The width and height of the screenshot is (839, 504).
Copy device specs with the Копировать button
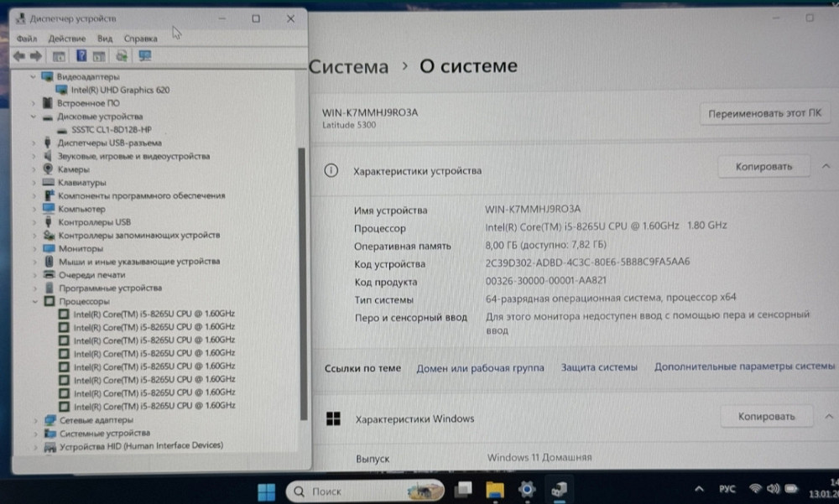click(763, 166)
